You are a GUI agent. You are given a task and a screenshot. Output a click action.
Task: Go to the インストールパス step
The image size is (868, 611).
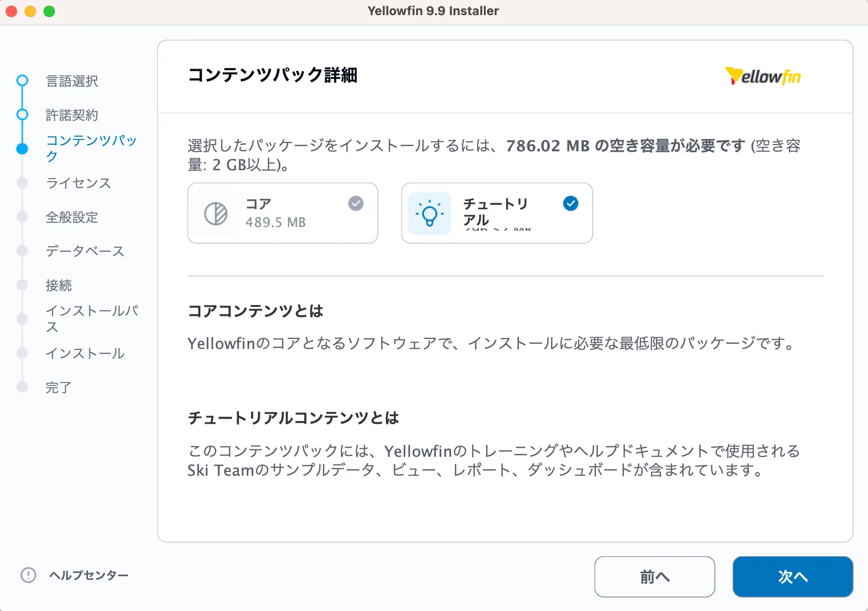[92, 318]
